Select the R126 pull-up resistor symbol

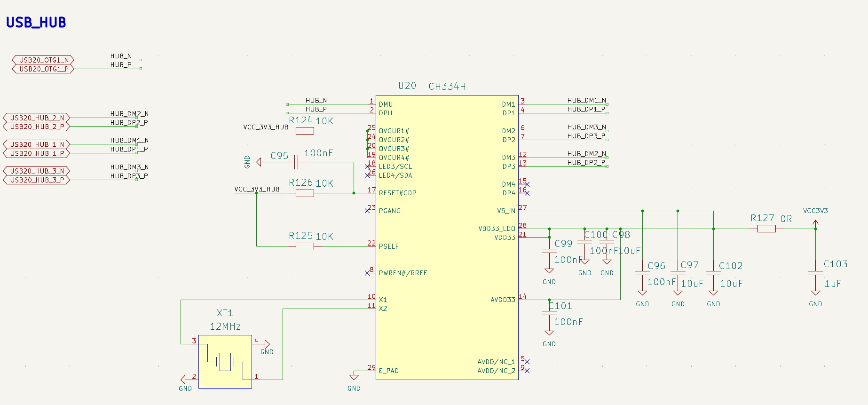click(305, 193)
